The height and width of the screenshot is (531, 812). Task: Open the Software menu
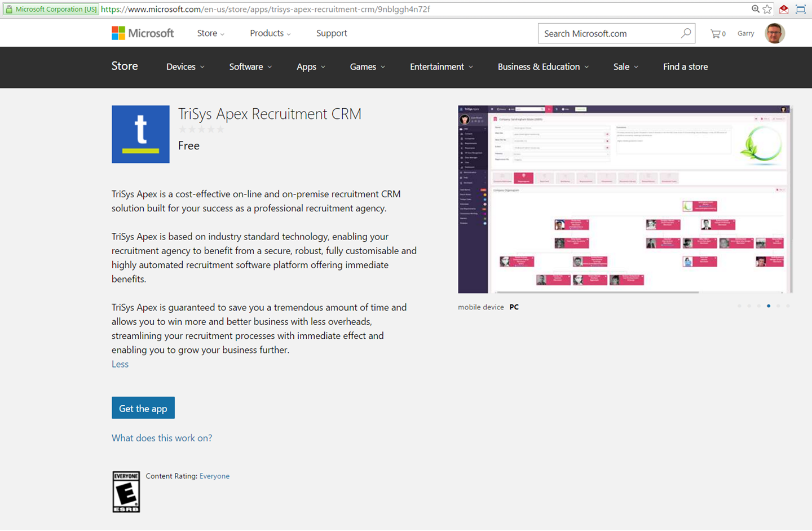(251, 67)
